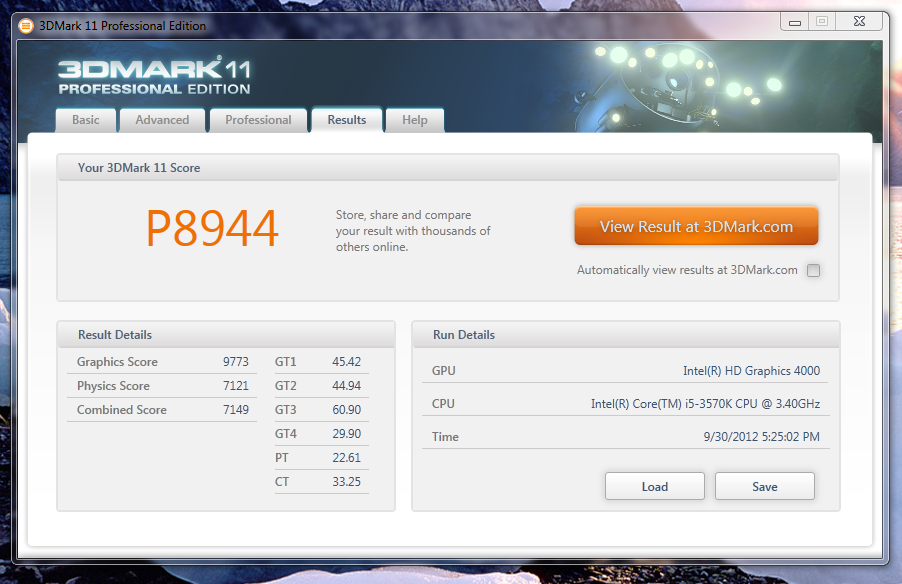Switch to the Advanced tab
Screen dimensions: 902x584
click(x=162, y=120)
